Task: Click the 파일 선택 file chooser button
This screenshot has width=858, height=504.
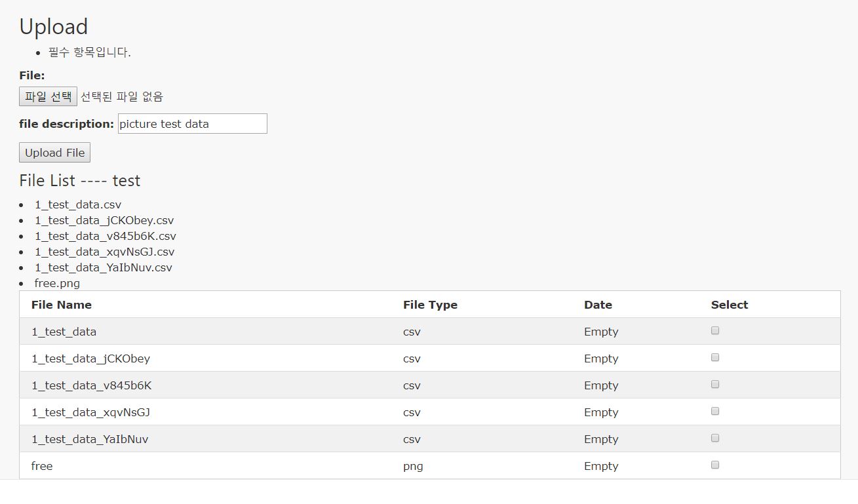Action: [x=48, y=96]
